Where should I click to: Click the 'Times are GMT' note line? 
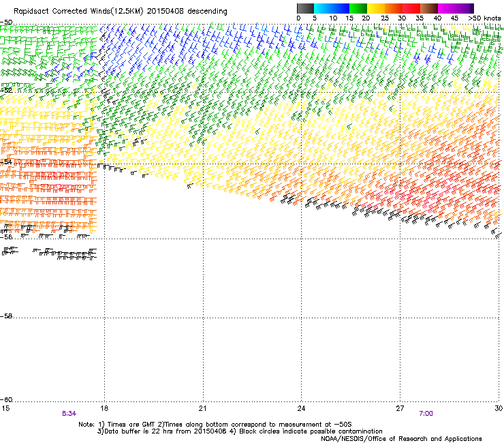point(215,425)
